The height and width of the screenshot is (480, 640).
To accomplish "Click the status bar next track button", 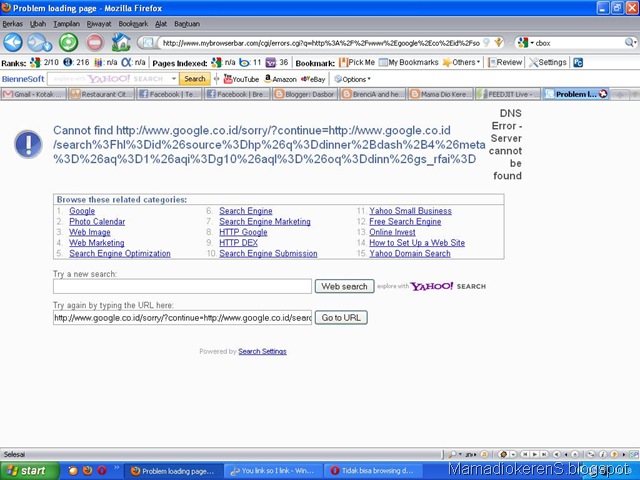I will tap(544, 454).
